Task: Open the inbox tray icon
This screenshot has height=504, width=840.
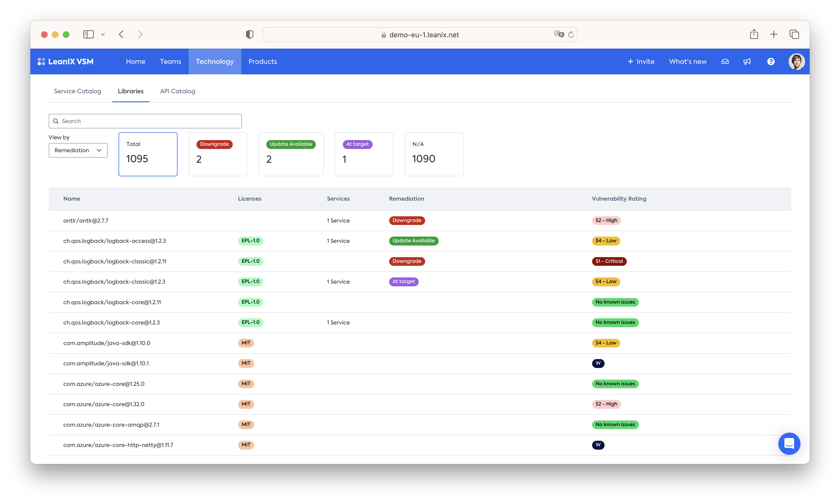Action: (725, 61)
